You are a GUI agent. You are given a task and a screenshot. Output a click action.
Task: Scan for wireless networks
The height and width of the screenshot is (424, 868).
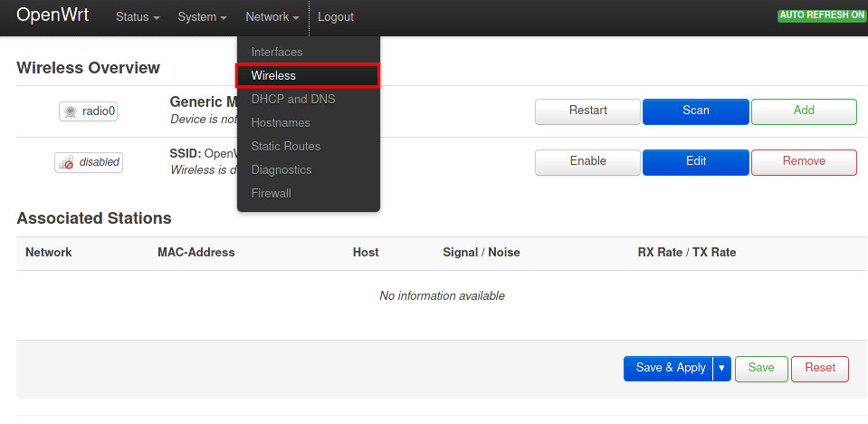pos(695,111)
